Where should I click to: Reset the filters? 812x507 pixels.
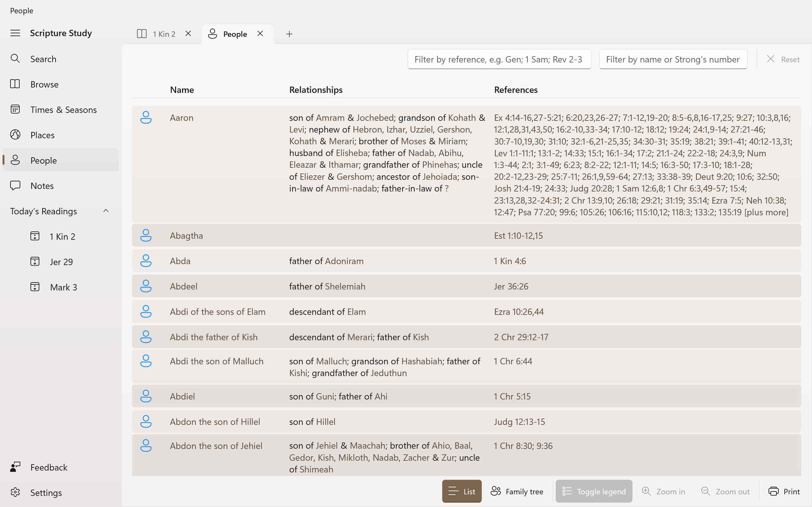coord(783,59)
